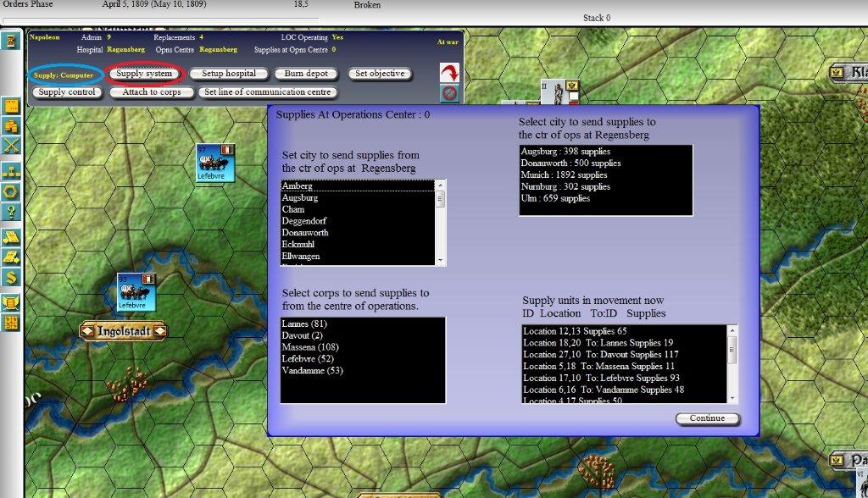Select Nurnburg : 302 supplies entry
This screenshot has height=498, width=868.
click(x=605, y=186)
